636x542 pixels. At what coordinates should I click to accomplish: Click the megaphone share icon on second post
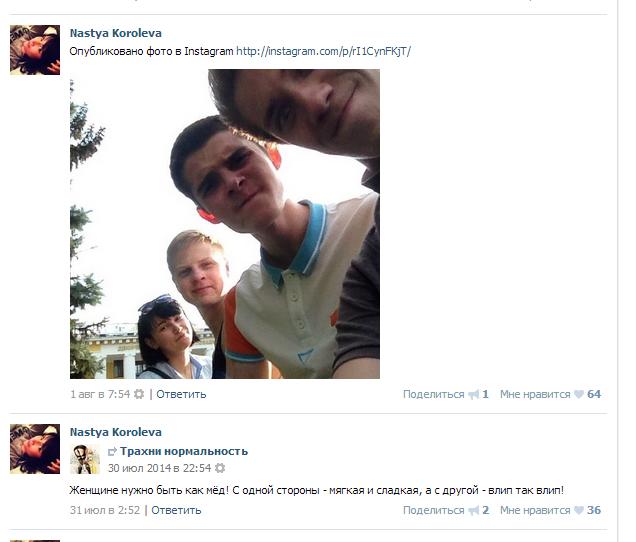tap(473, 510)
